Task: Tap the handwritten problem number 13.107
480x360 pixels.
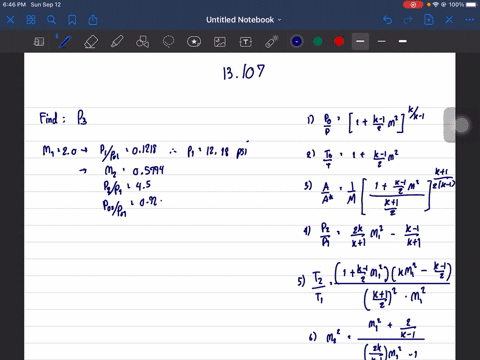Action: click(x=244, y=72)
